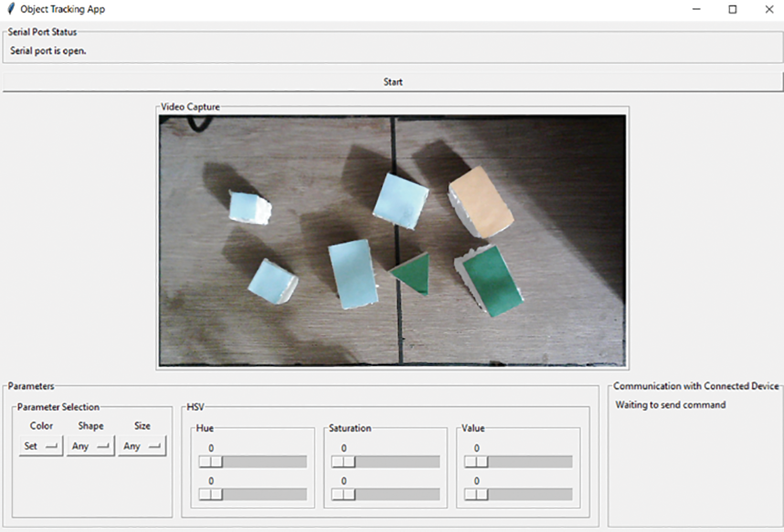Image resolution: width=784 pixels, height=532 pixels.
Task: Click the 'Serial port is open' status text
Action: click(48, 51)
